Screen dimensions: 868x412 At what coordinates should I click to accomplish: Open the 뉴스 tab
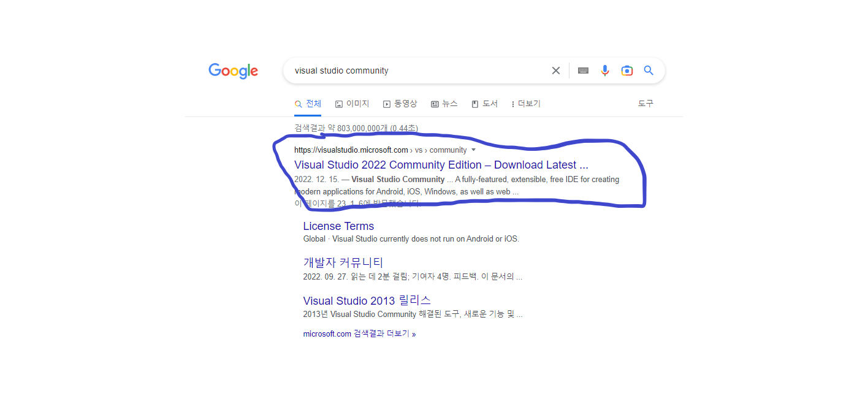(x=444, y=104)
